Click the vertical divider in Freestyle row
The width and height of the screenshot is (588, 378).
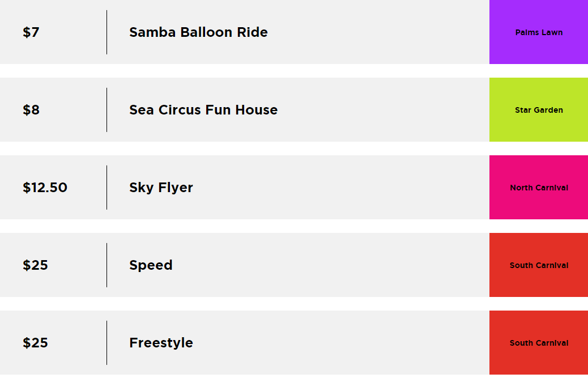(x=106, y=343)
